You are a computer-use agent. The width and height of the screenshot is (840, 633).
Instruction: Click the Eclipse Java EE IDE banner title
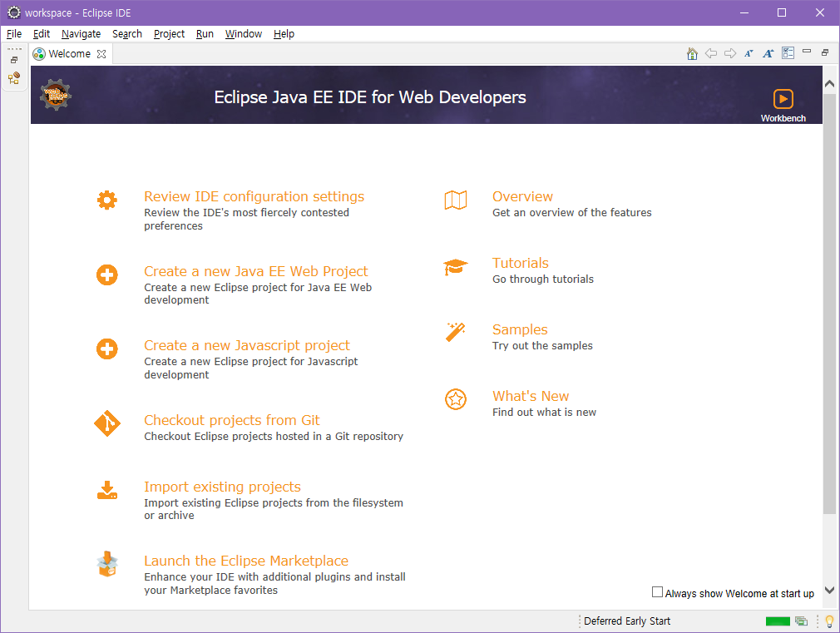tap(369, 97)
